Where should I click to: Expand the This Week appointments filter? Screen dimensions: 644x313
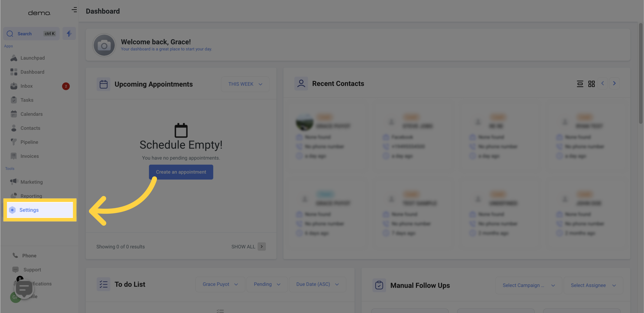click(x=245, y=84)
